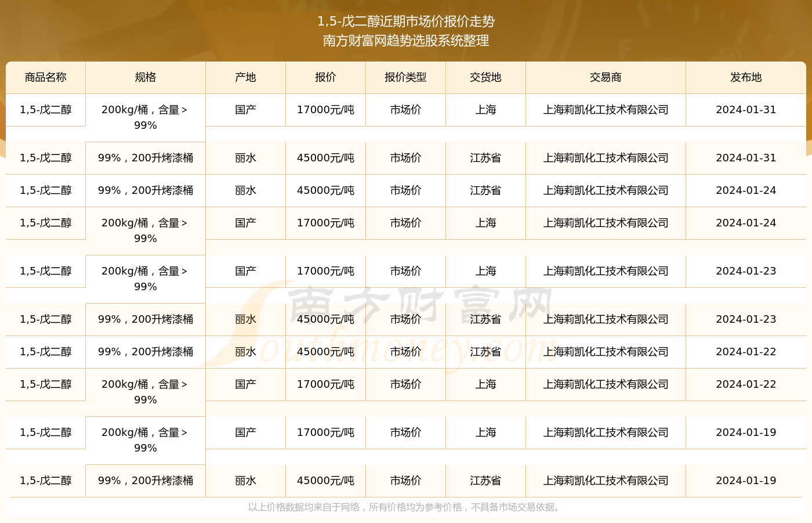Viewport: 812px width, 523px height.
Task: Click 国产 origin in the 2024-01-19 row
Action: tap(245, 432)
